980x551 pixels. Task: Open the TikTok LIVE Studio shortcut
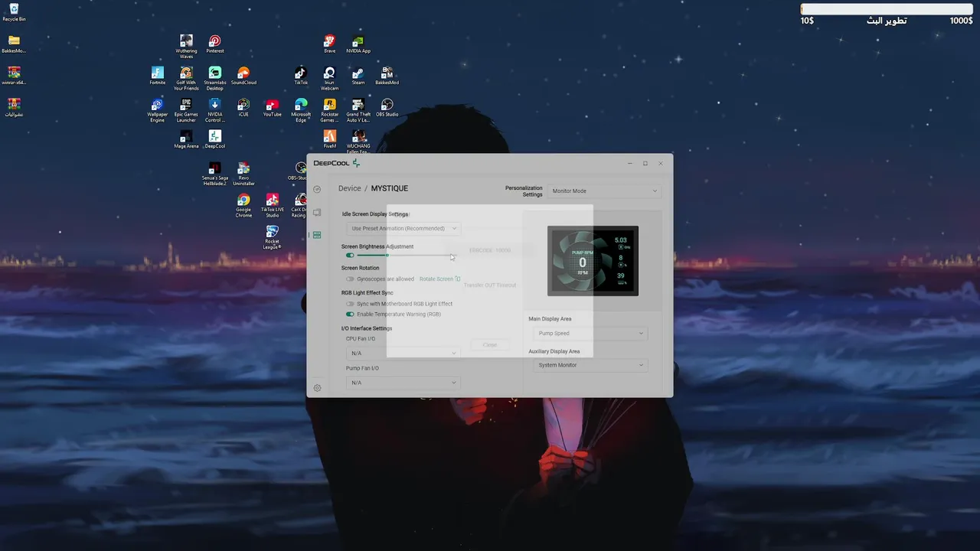coord(272,206)
